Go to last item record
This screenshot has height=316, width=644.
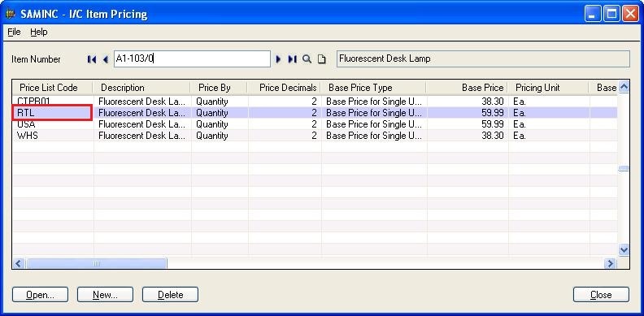292,59
